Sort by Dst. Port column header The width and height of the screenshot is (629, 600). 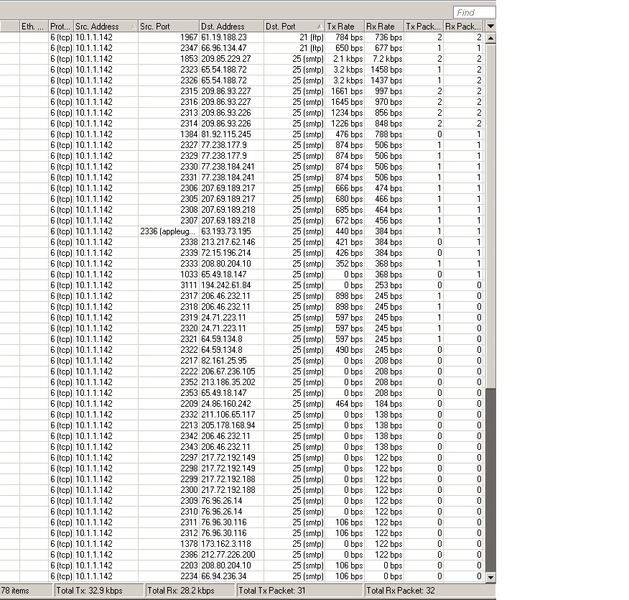(x=294, y=26)
